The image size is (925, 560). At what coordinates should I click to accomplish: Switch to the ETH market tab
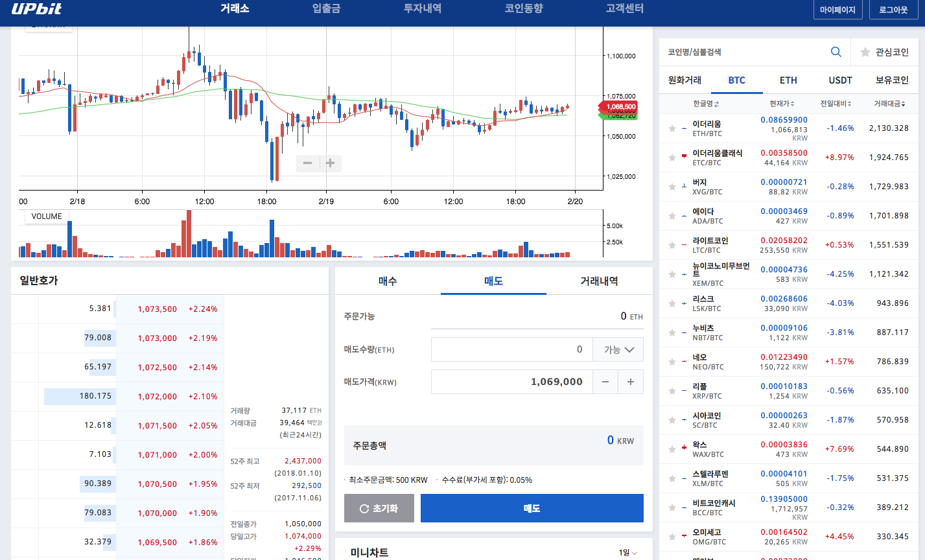[x=788, y=80]
